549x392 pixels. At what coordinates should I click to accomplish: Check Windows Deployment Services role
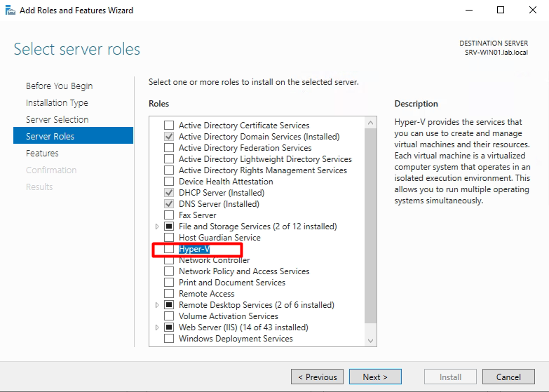click(169, 339)
